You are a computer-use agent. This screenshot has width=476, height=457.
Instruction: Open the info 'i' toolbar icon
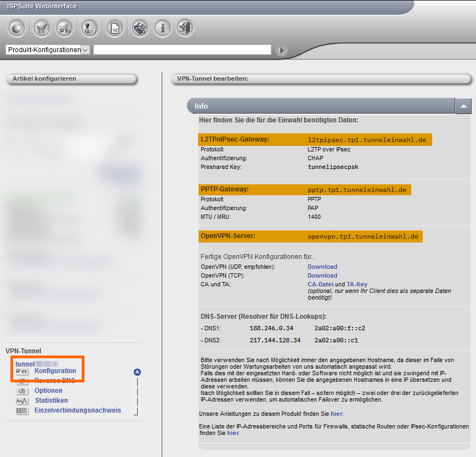click(162, 28)
